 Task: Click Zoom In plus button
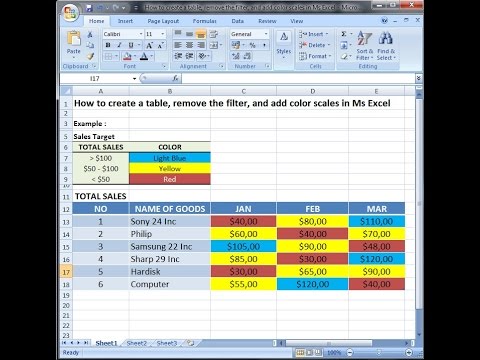409,352
